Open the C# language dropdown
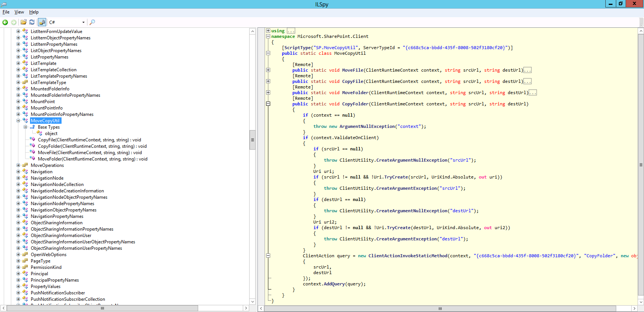644x312 pixels. point(83,22)
